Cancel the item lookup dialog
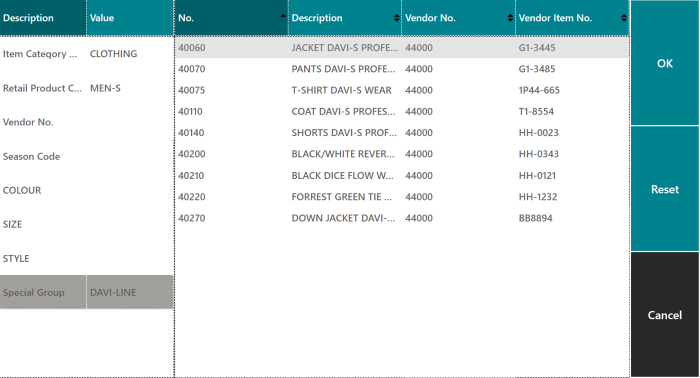Viewport: 700px width, 378px height. (665, 315)
